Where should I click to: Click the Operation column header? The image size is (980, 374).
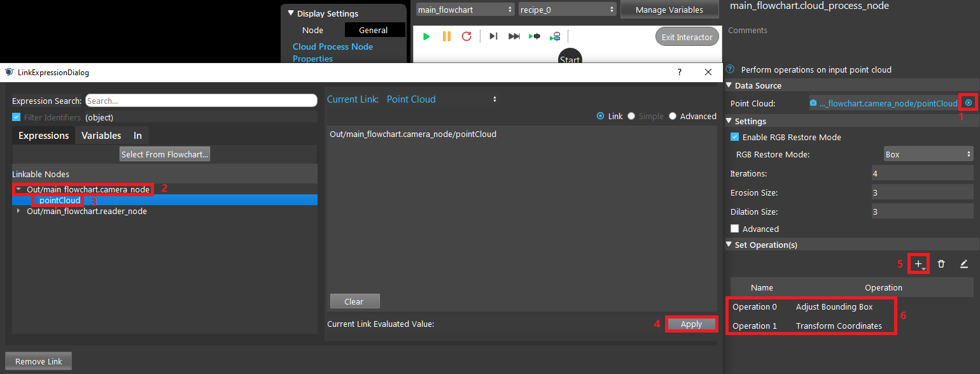883,287
